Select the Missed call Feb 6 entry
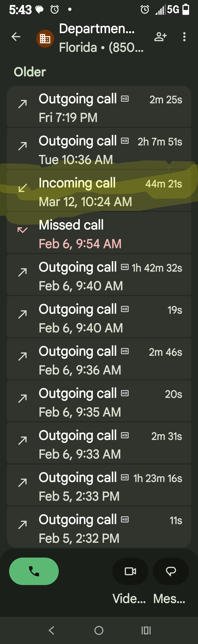 pyautogui.click(x=99, y=233)
